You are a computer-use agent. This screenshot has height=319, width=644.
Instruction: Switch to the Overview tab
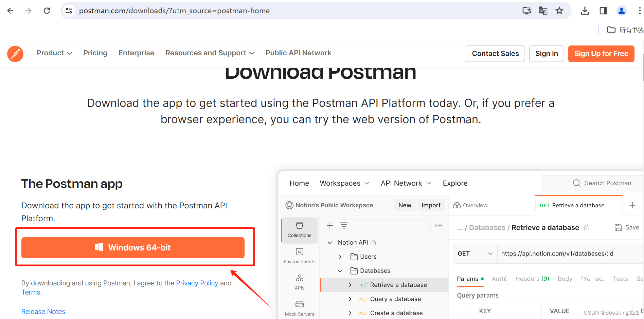pos(470,205)
